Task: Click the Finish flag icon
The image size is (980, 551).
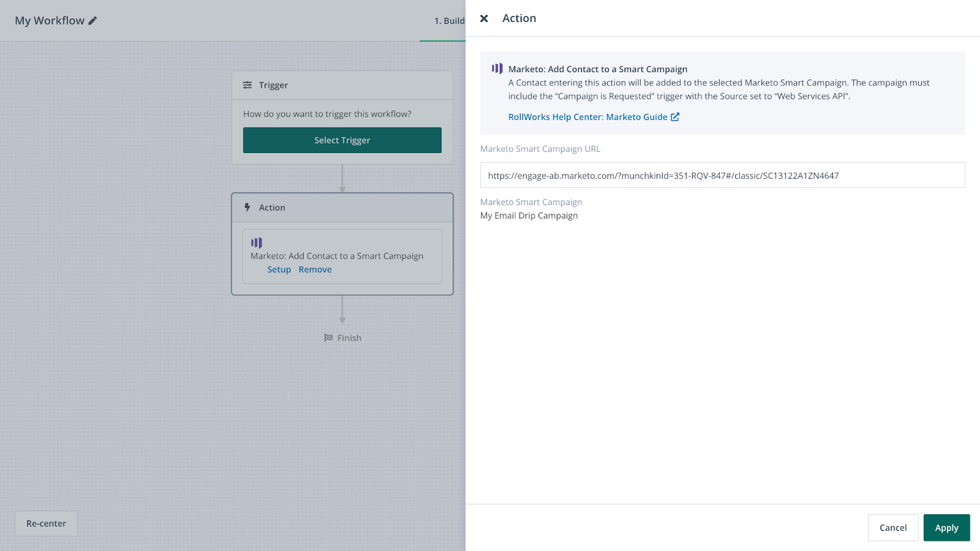Action: (328, 338)
